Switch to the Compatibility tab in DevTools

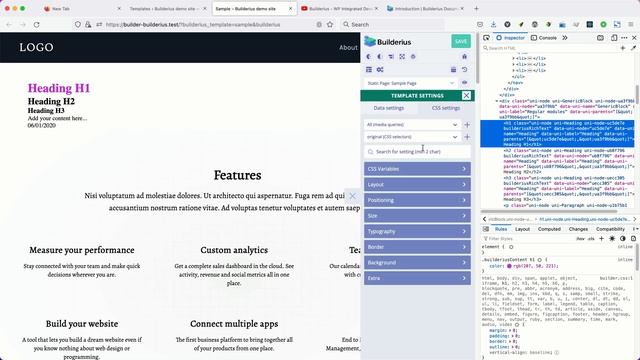point(610,229)
